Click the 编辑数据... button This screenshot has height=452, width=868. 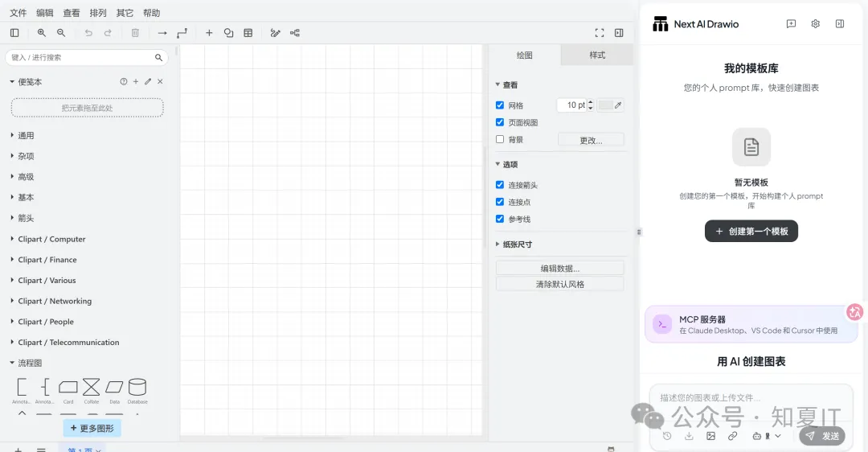pos(559,268)
